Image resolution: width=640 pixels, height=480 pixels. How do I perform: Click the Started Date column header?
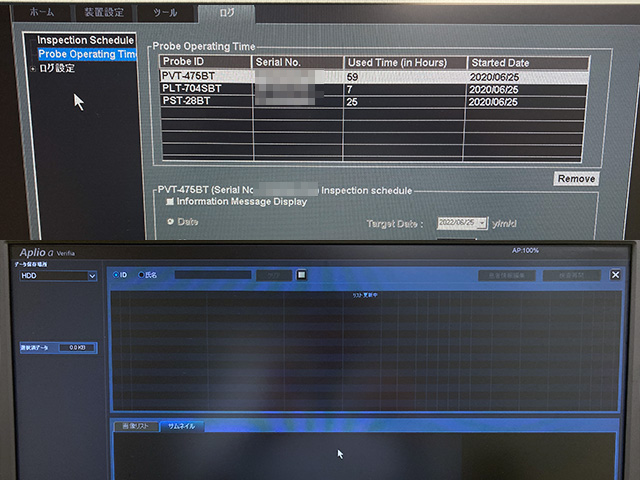[528, 63]
